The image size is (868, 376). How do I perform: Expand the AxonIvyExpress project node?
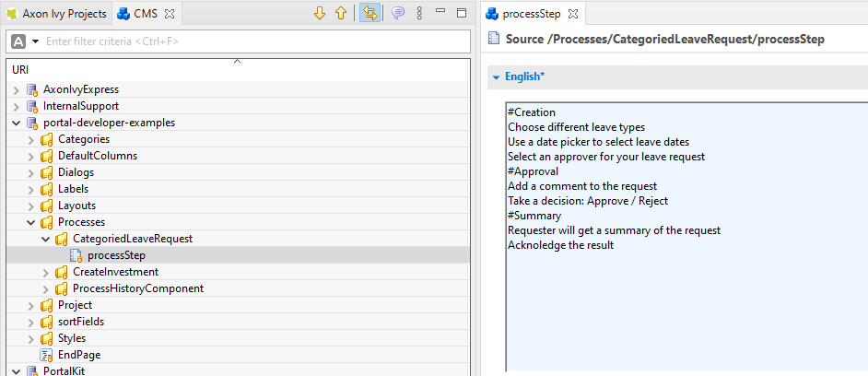tap(16, 89)
